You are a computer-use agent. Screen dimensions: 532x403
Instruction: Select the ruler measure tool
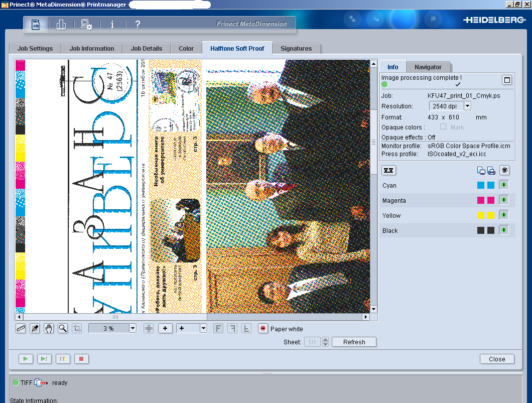tap(21, 328)
